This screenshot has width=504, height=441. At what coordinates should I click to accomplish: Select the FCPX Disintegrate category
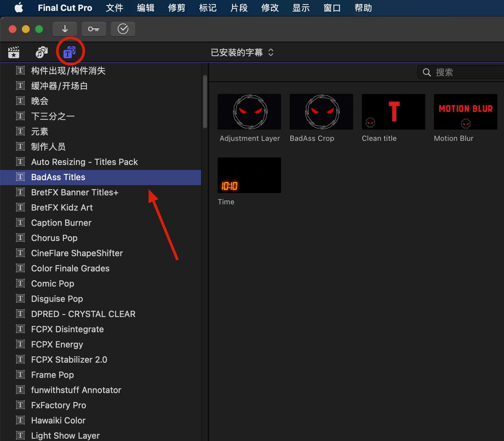coord(101,329)
